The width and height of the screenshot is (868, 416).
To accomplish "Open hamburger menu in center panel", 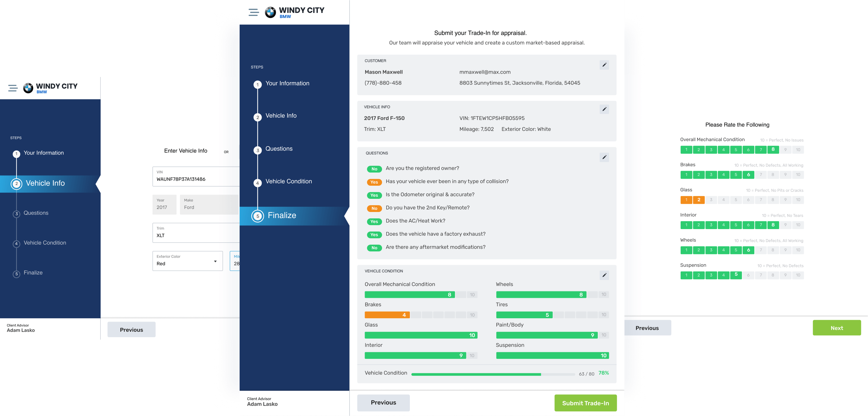I will 254,13.
